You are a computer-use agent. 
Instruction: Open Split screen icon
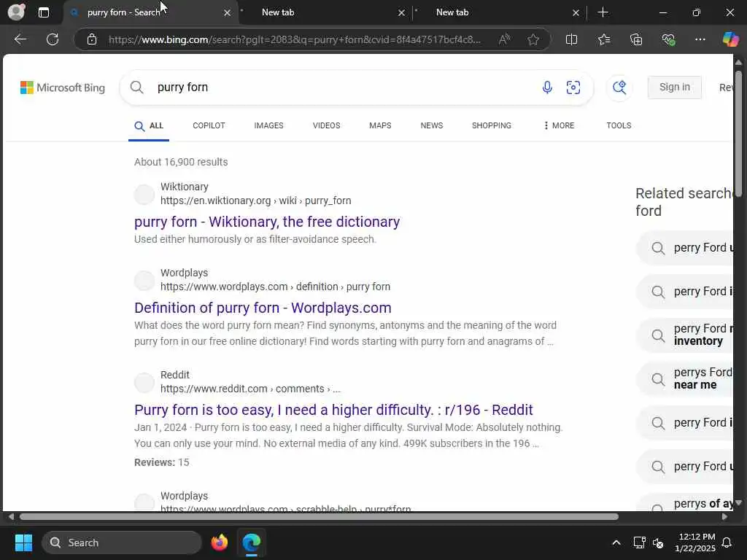(x=571, y=39)
